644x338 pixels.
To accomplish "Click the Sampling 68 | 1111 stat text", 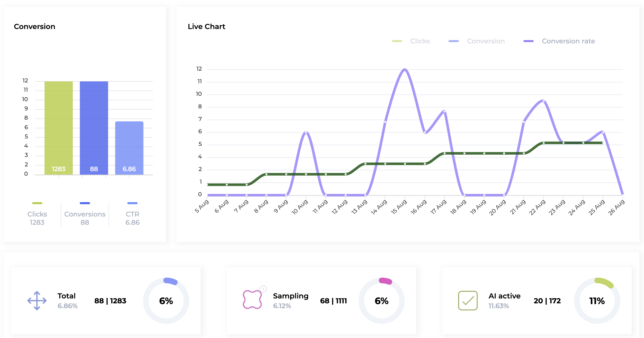I will pos(333,301).
